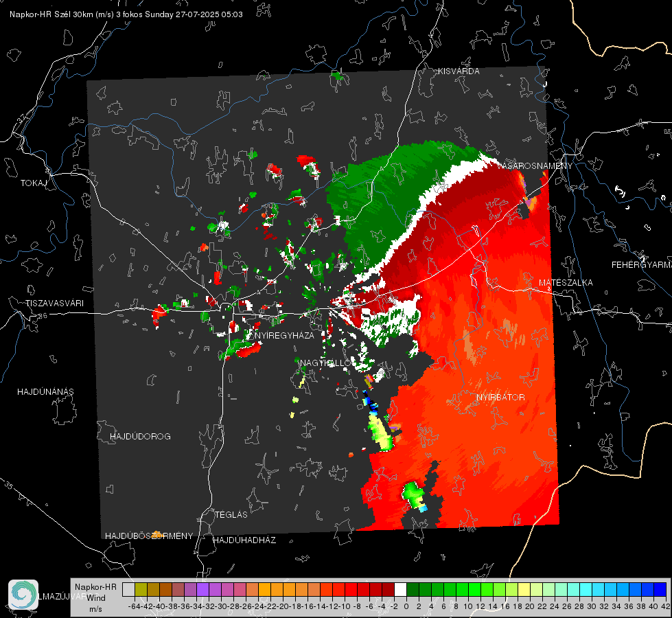Click road number 36 near Tiszavasvári
Viewport: 672px width, 618px height.
click(43, 316)
